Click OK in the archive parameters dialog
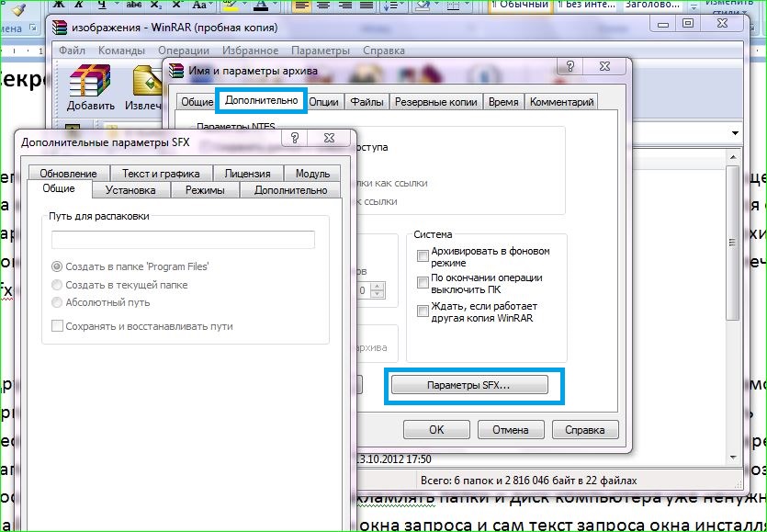 click(x=436, y=430)
